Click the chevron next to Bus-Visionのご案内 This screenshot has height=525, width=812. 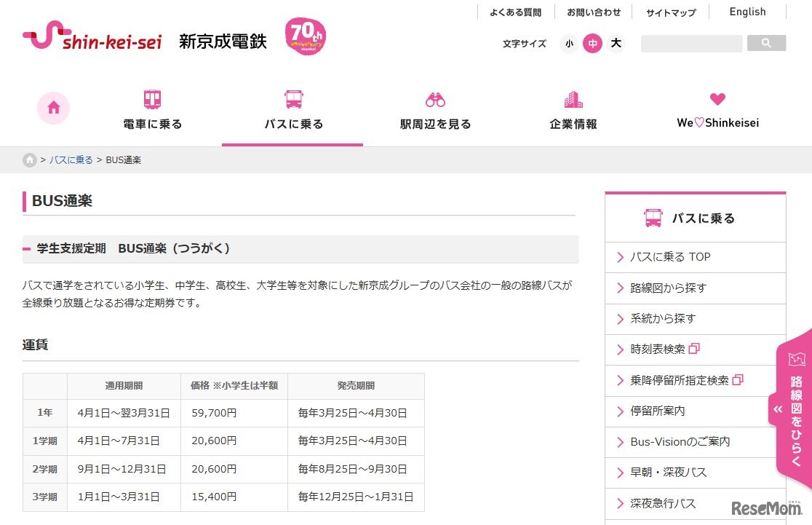(x=621, y=442)
